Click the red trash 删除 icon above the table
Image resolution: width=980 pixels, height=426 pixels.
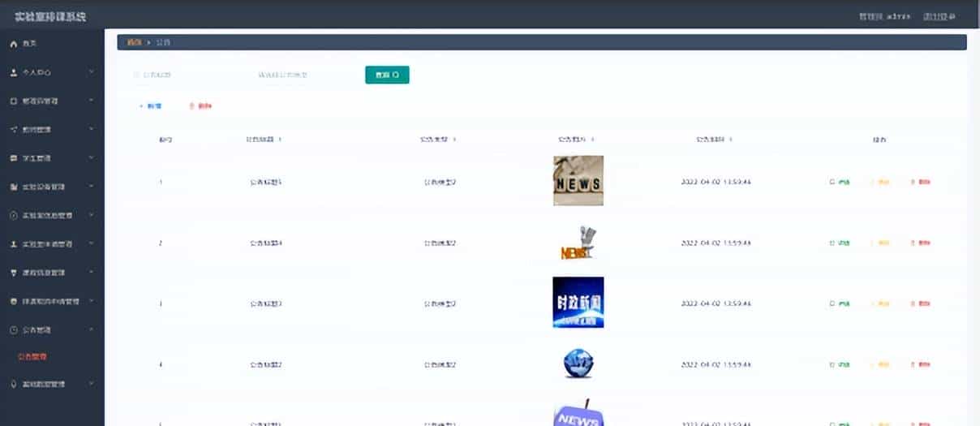coord(192,106)
